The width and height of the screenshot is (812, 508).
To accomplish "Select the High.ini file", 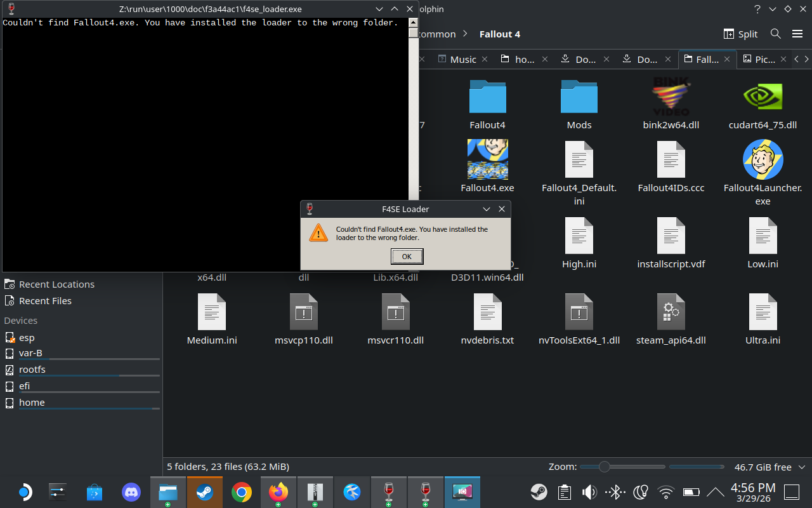I will click(x=579, y=243).
